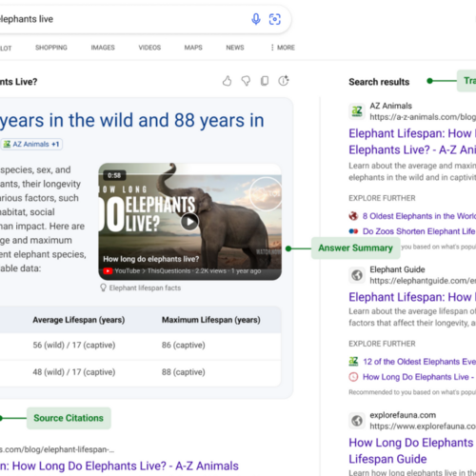
Task: Open the explorefauna Lifespan Guide result title
Action: point(412,451)
